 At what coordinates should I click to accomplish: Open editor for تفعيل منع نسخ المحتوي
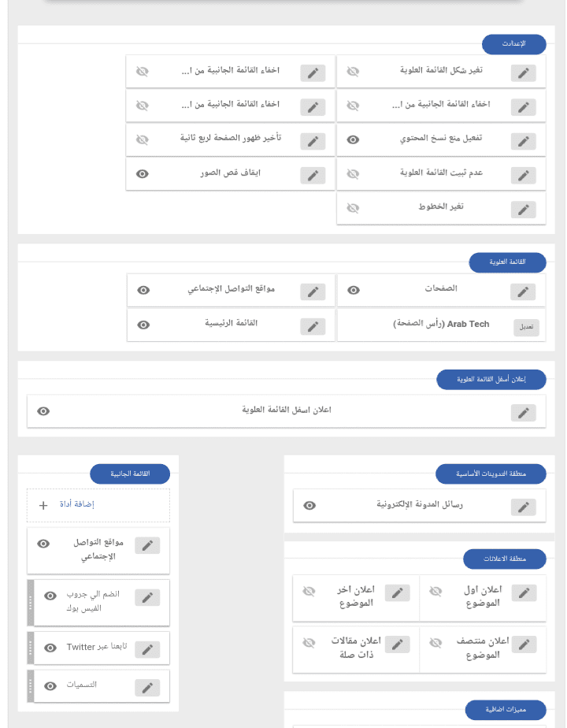pos(523,141)
